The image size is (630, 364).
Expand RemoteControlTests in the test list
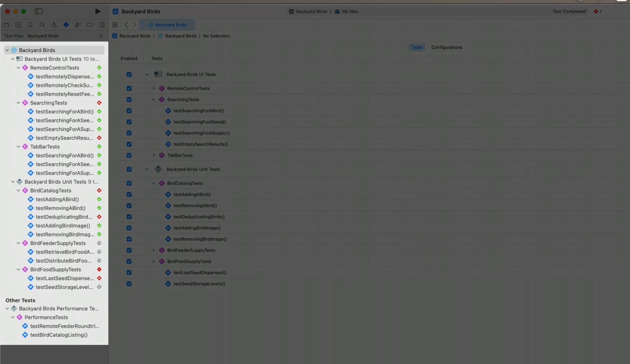[x=154, y=88]
